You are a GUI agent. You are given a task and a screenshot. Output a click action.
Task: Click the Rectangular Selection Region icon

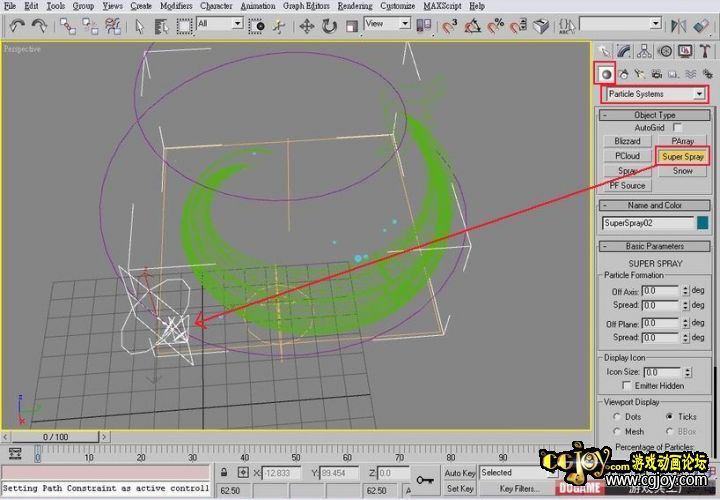(x=184, y=26)
